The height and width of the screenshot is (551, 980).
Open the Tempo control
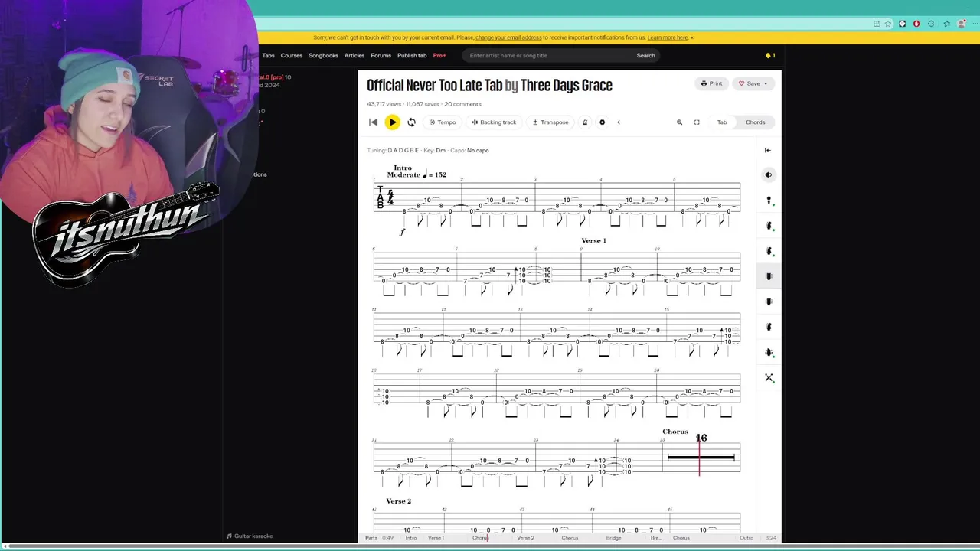pyautogui.click(x=443, y=122)
